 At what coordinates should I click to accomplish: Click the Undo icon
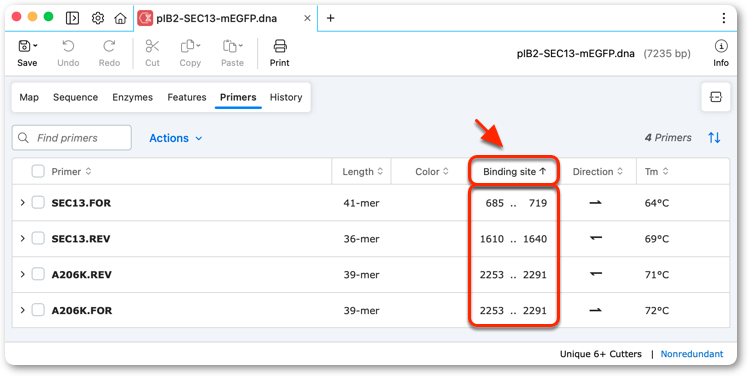[68, 46]
